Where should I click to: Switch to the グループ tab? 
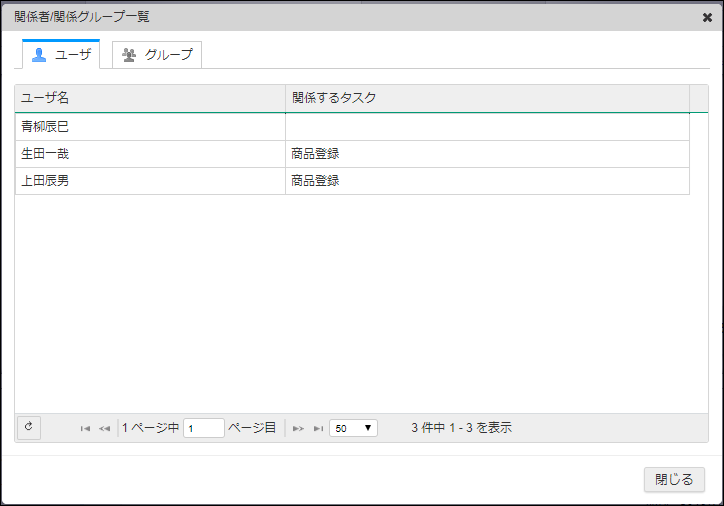(157, 55)
